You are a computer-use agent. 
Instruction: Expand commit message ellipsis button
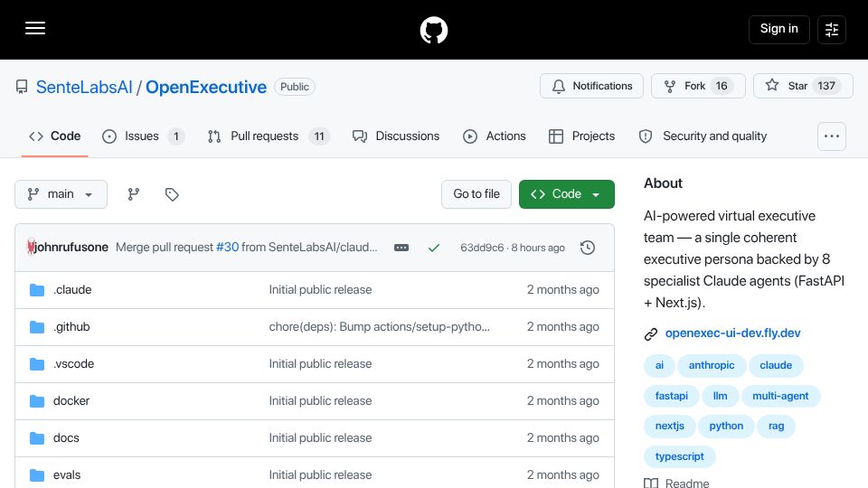tap(401, 248)
